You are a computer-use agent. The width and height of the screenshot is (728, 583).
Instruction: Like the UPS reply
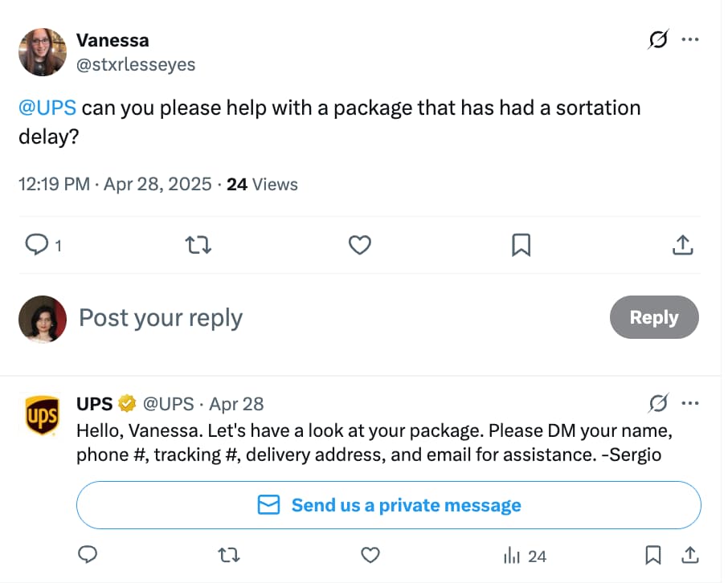(370, 555)
